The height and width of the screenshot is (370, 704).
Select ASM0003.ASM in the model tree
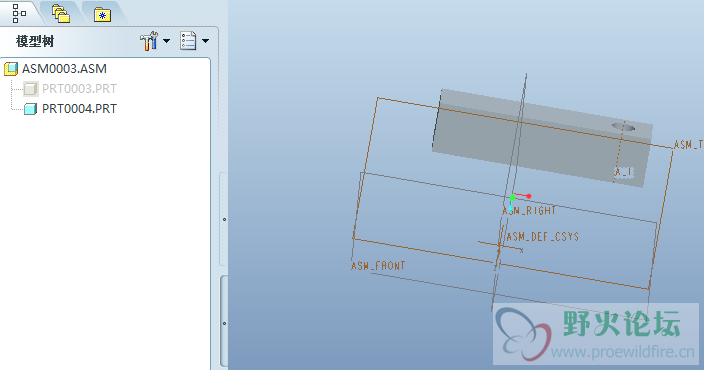point(64,69)
